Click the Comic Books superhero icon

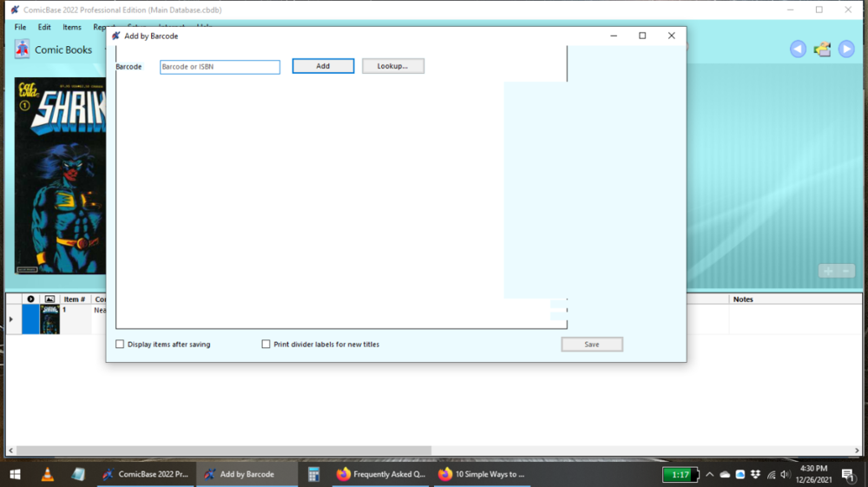(x=22, y=49)
